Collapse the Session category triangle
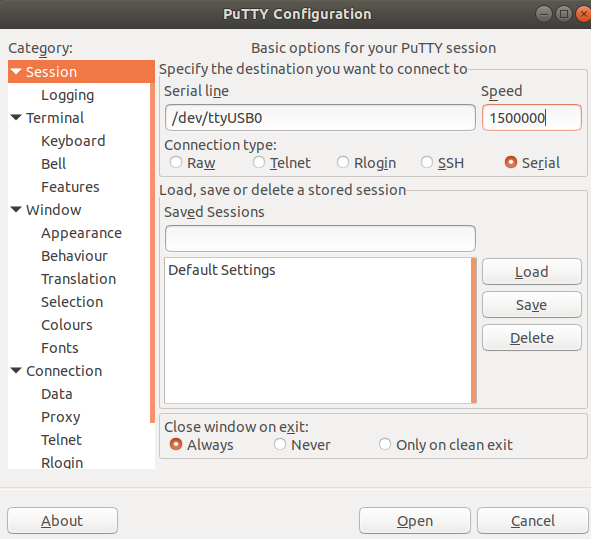 coord(16,71)
